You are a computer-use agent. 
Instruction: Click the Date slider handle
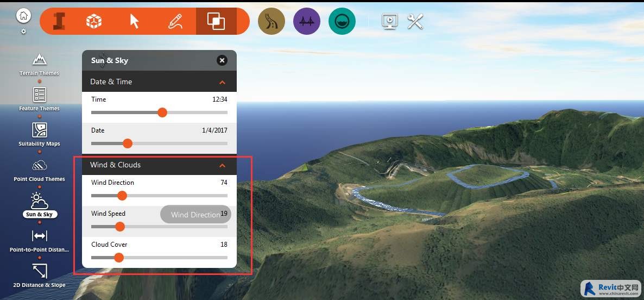point(128,143)
